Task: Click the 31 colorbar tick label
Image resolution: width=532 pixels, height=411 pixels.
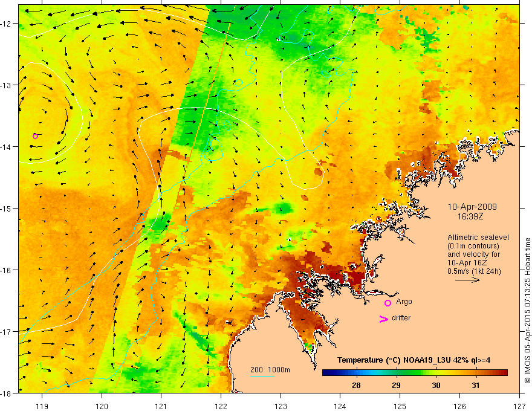Action: [x=476, y=385]
